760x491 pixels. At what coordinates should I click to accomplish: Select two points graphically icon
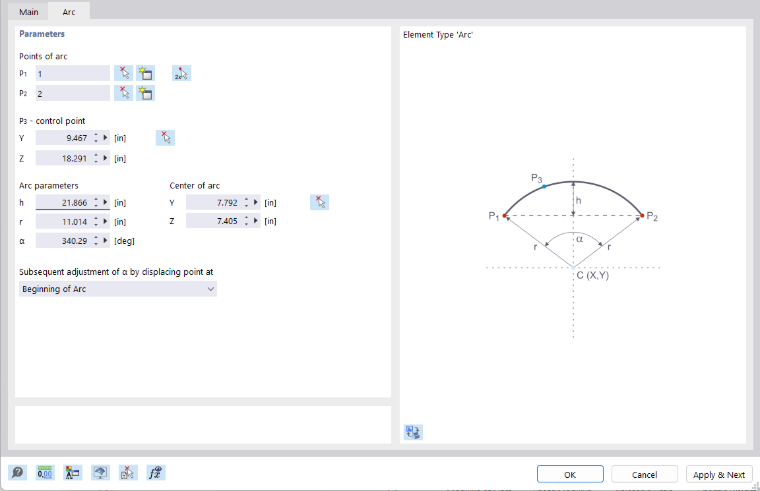[x=181, y=73]
